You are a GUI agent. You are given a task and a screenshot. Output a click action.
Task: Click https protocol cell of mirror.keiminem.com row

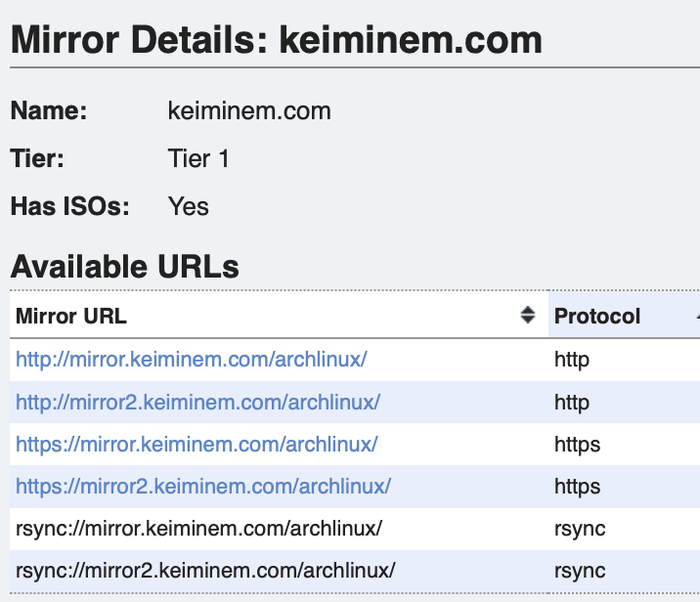(577, 445)
